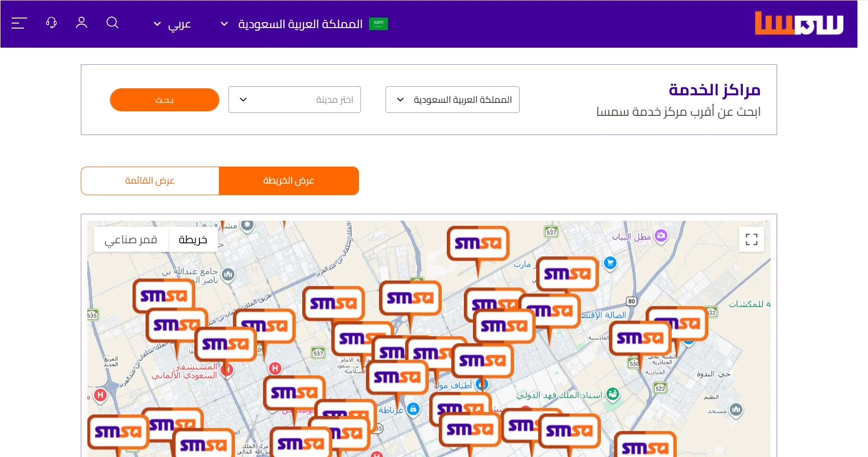
Task: Click the King Fahd Stadium map marker
Action: [x=612, y=394]
